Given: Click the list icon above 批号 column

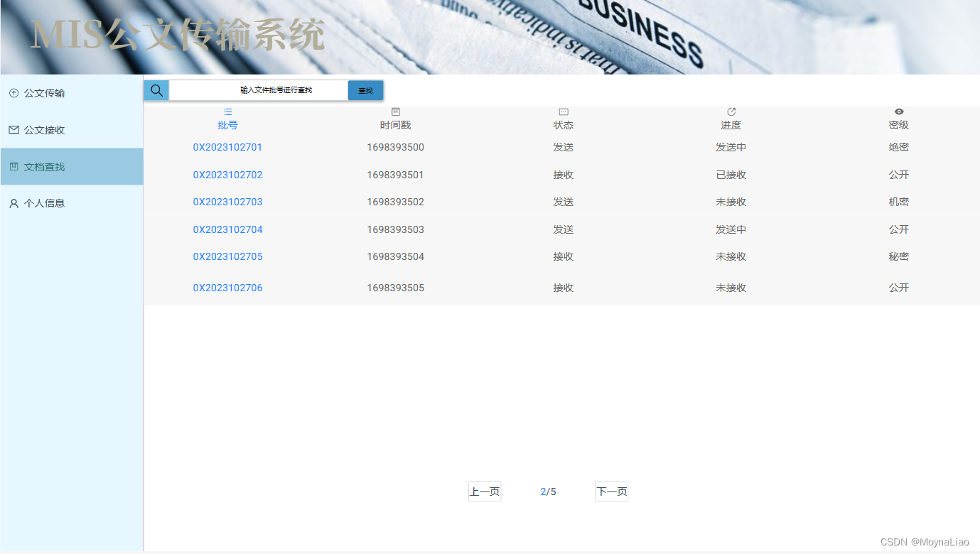Looking at the screenshot, I should 227,112.
